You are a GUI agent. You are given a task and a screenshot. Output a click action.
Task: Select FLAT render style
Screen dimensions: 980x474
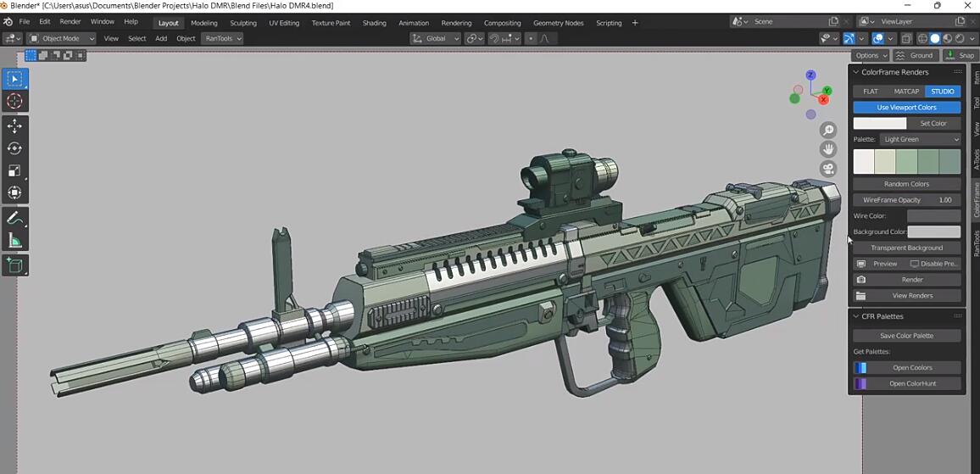pyautogui.click(x=871, y=92)
